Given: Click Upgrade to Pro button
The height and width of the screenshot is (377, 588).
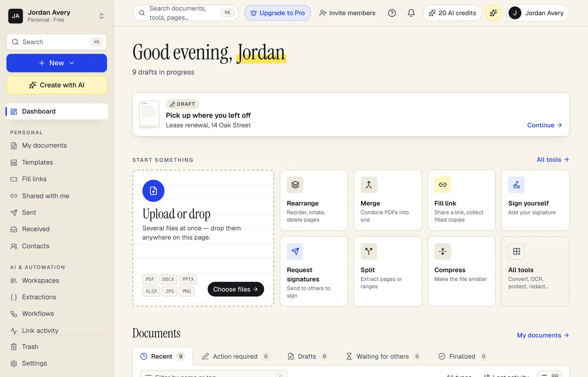Looking at the screenshot, I should coord(277,13).
